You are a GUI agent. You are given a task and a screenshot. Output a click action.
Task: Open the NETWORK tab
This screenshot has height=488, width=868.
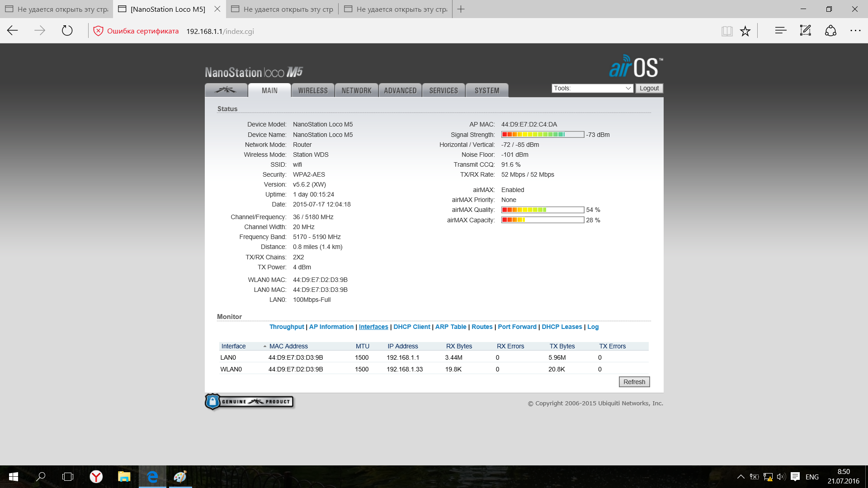click(356, 90)
